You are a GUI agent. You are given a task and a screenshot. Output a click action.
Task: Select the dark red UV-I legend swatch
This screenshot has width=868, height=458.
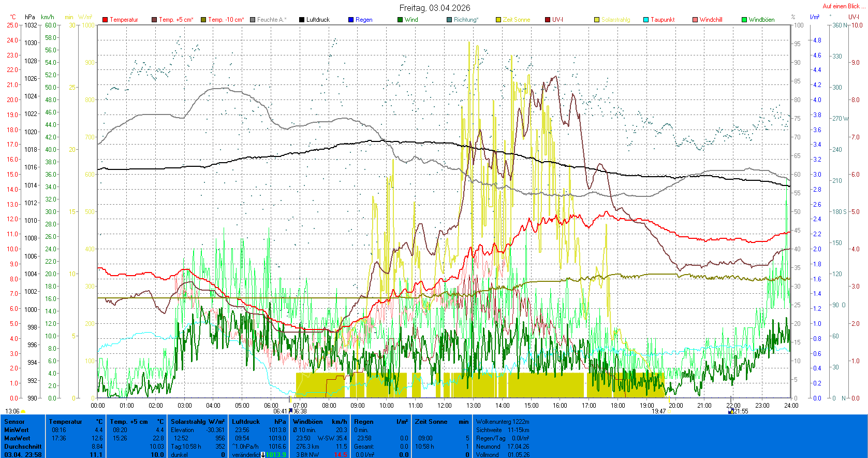tap(548, 20)
